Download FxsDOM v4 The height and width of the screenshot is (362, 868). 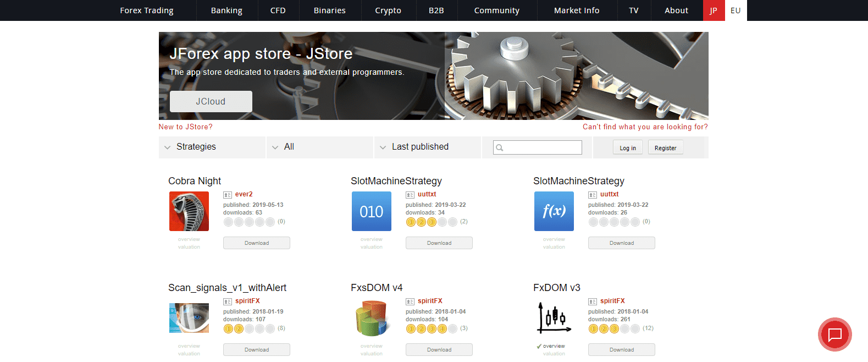click(x=439, y=349)
